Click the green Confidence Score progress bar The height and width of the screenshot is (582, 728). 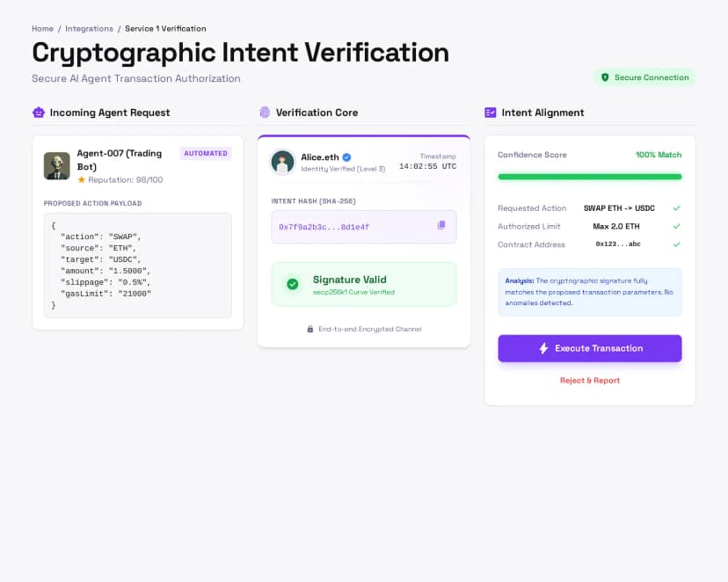click(x=589, y=176)
